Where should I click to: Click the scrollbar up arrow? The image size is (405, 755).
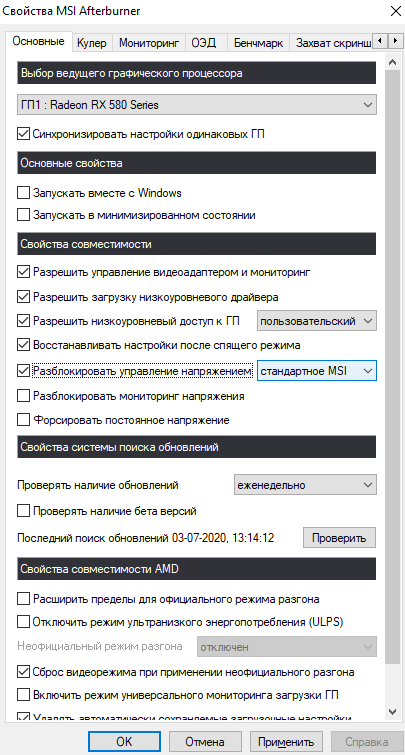tap(392, 63)
